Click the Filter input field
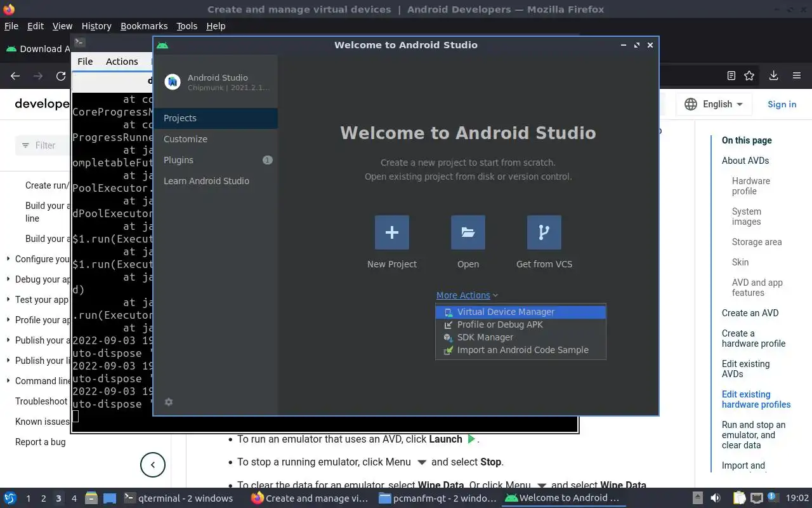812x508 pixels. 43,145
